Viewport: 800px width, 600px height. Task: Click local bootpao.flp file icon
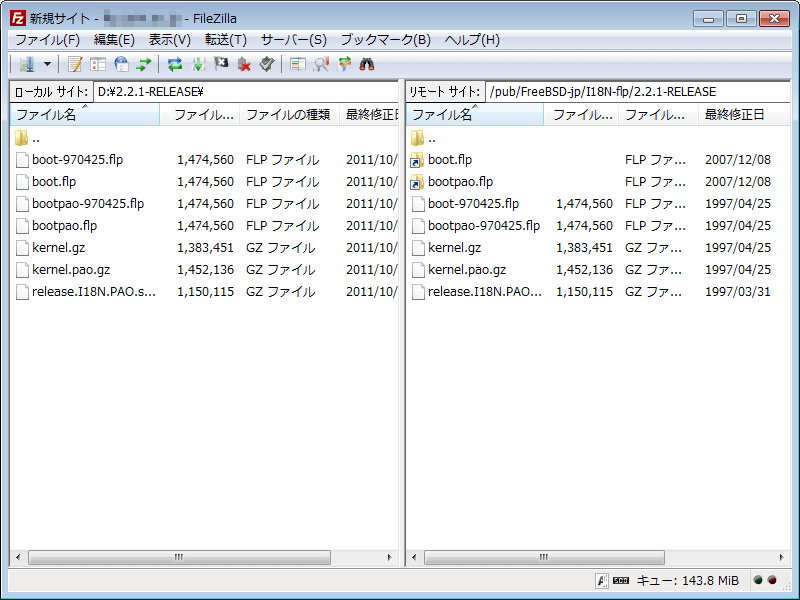pyautogui.click(x=22, y=226)
